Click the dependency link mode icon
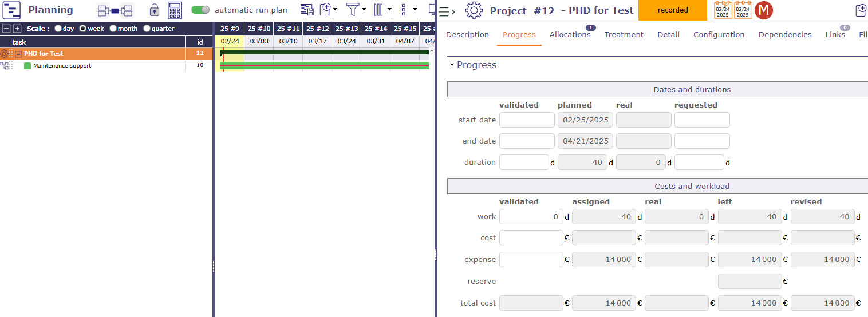 click(115, 10)
